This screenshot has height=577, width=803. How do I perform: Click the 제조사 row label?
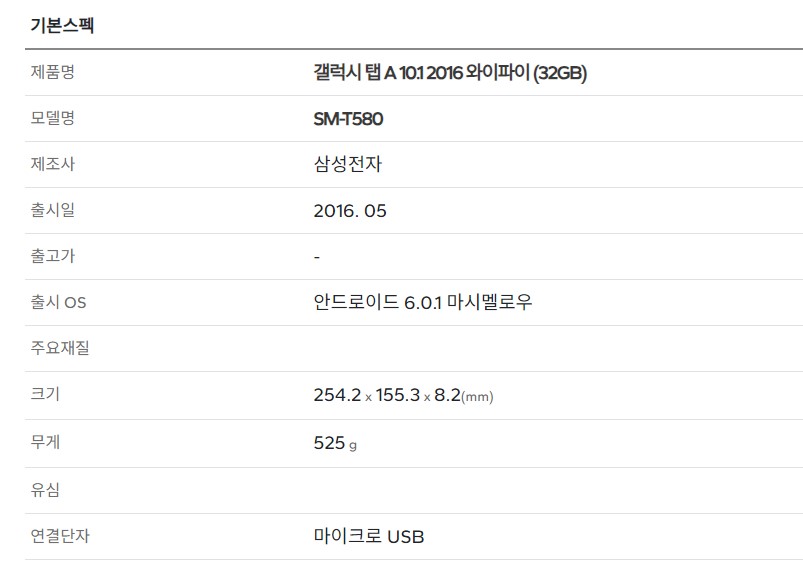coord(53,164)
